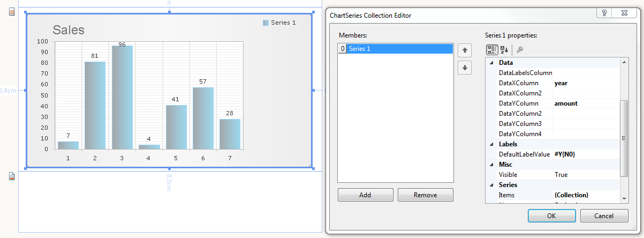Collapse the Misc property category
This screenshot has height=238, width=644.
[490, 165]
